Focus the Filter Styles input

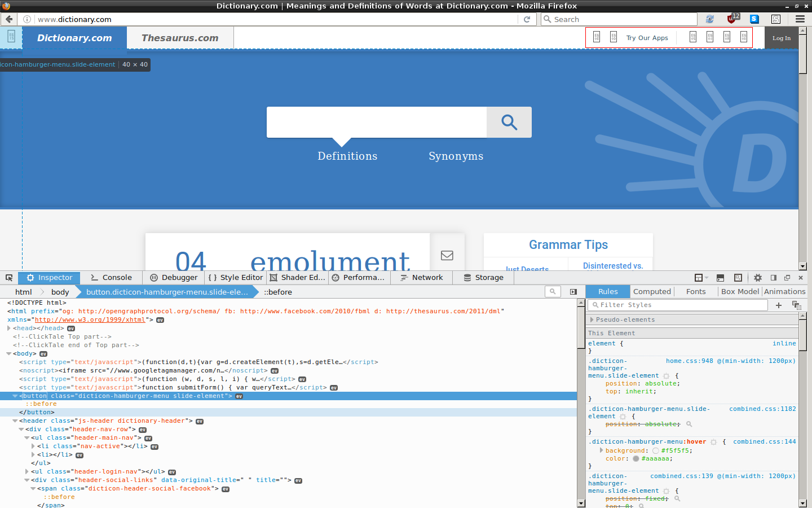coord(678,305)
